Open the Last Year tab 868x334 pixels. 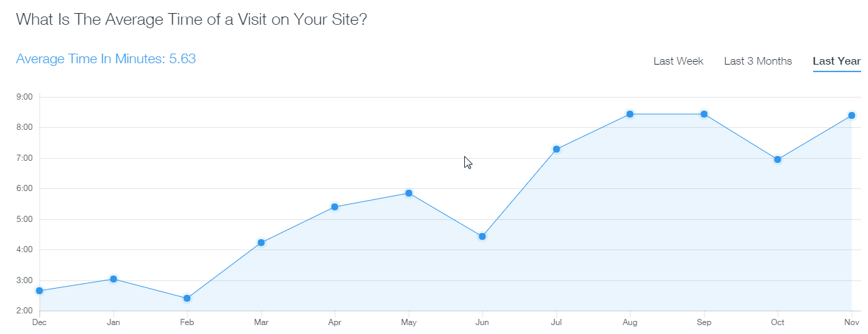click(836, 61)
